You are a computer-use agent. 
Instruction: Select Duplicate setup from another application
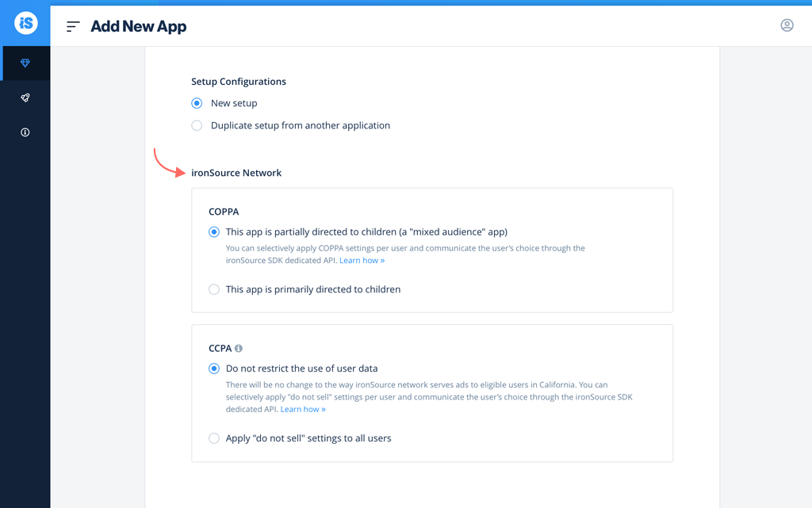pyautogui.click(x=197, y=125)
